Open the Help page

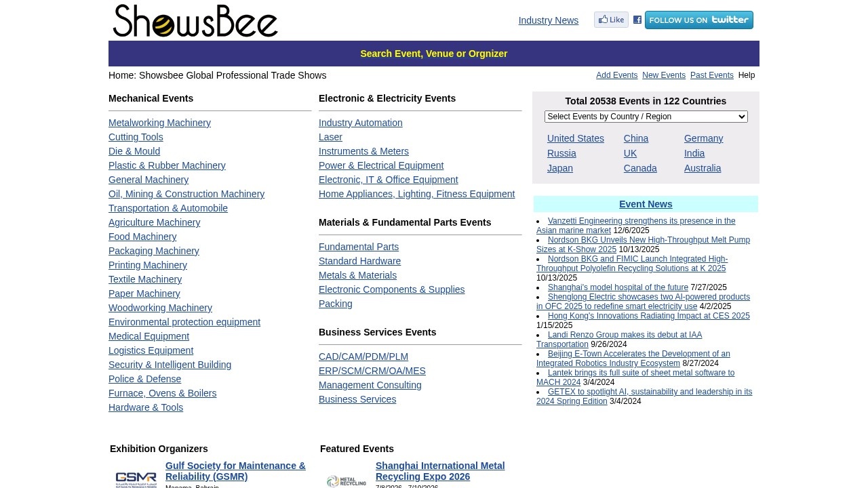tap(746, 75)
